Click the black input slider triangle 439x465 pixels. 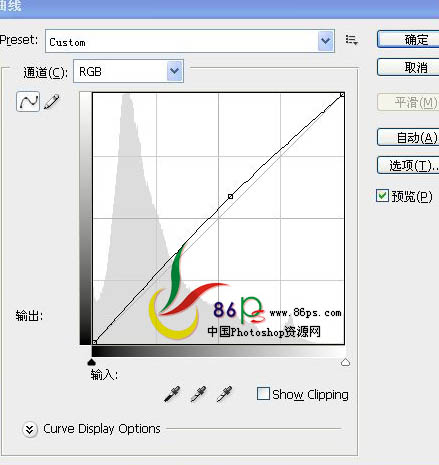[x=91, y=362]
